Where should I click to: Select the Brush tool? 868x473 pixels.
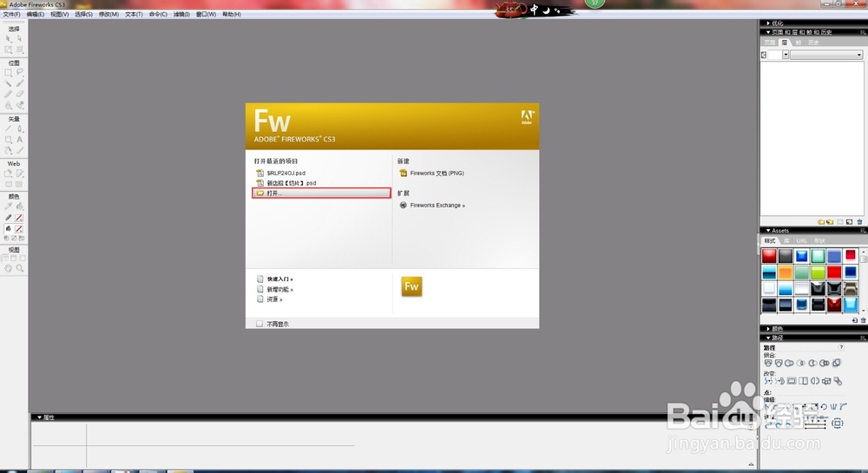pos(19,83)
